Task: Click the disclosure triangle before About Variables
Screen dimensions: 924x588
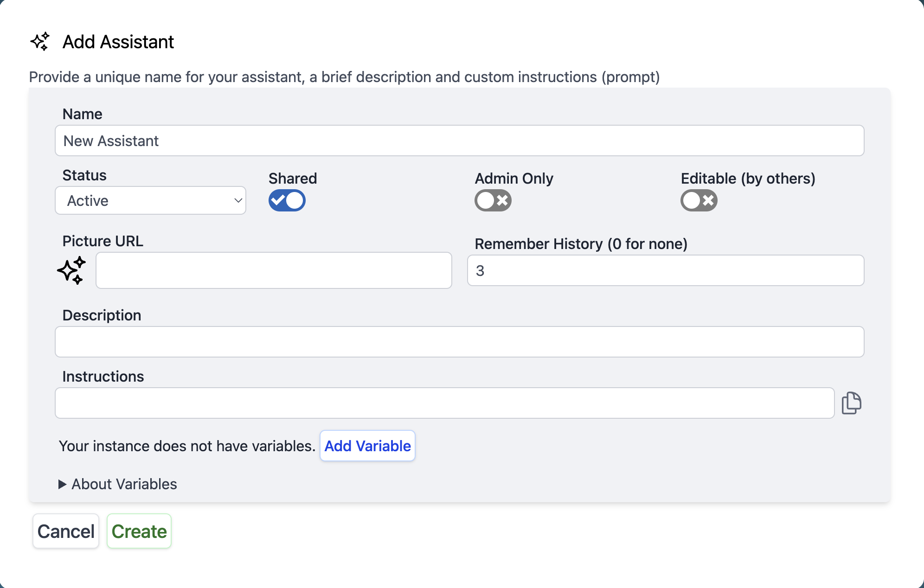Action: click(62, 484)
